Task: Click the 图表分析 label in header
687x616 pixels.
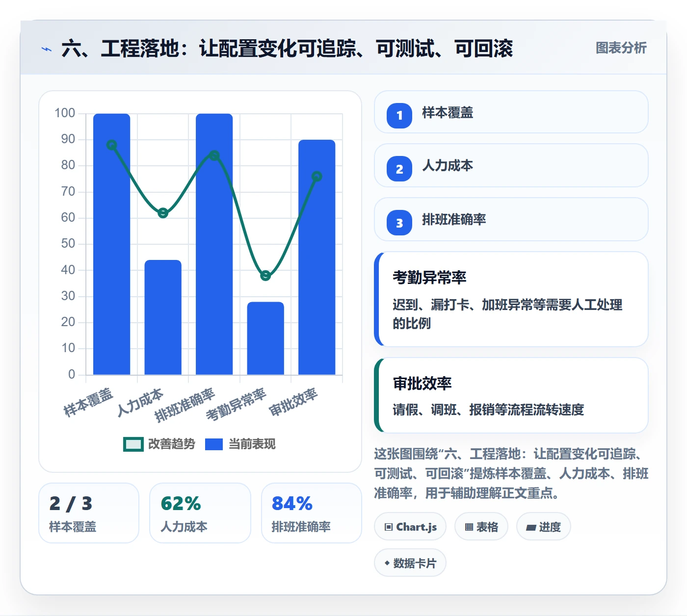Action: pyautogui.click(x=621, y=48)
